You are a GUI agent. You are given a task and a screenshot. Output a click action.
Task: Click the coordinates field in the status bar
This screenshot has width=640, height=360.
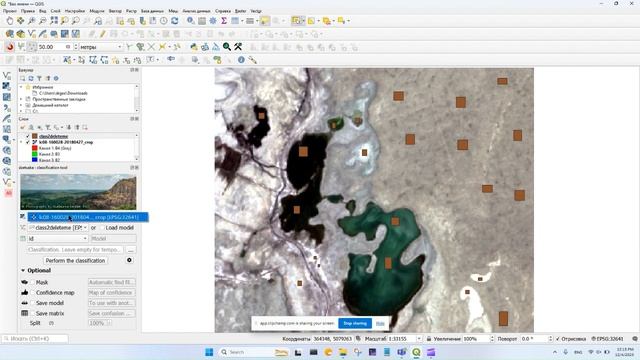click(x=333, y=339)
